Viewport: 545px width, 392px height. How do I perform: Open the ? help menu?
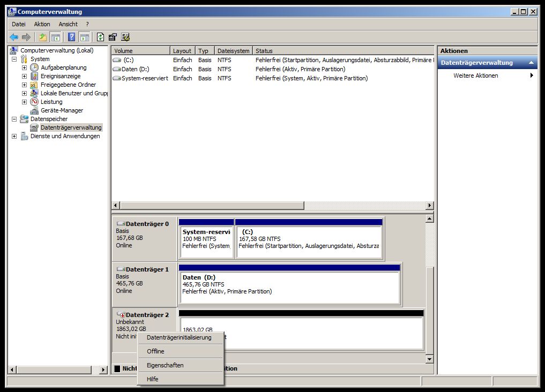[87, 24]
